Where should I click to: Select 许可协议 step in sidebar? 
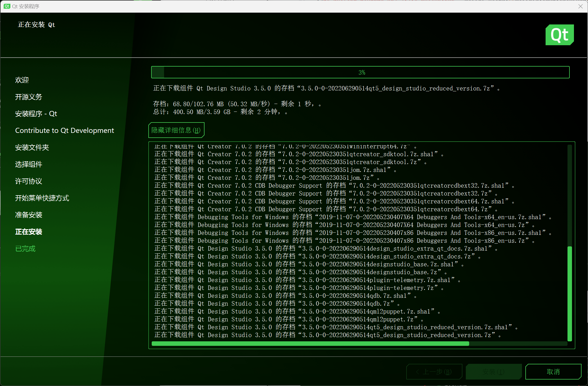[29, 181]
